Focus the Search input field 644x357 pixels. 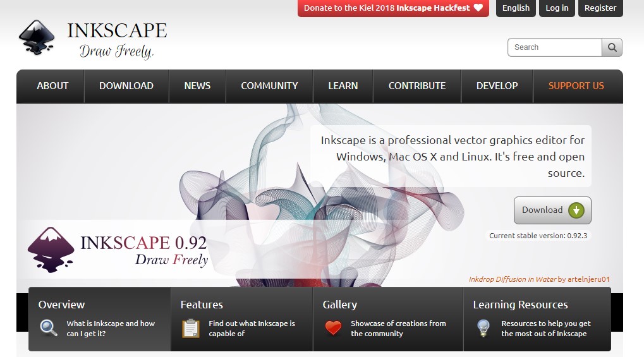point(555,47)
